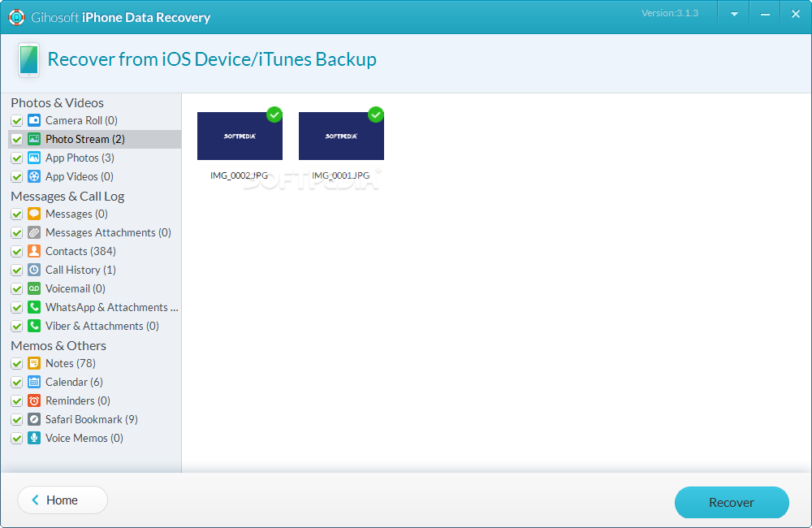Open the IMG_0001.JPG thumbnail

[x=341, y=136]
